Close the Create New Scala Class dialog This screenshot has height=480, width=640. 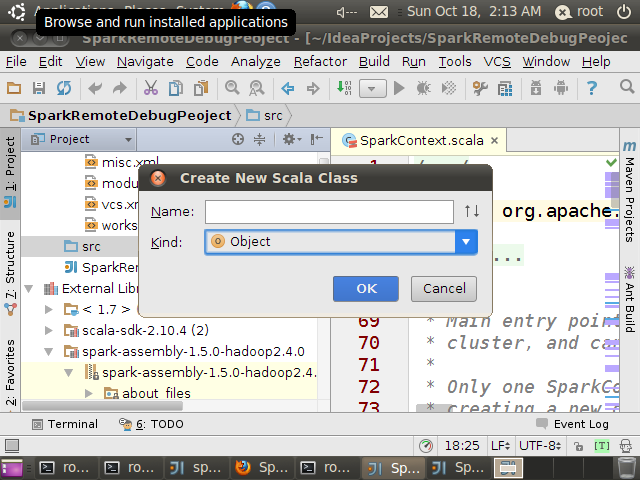tap(158, 178)
